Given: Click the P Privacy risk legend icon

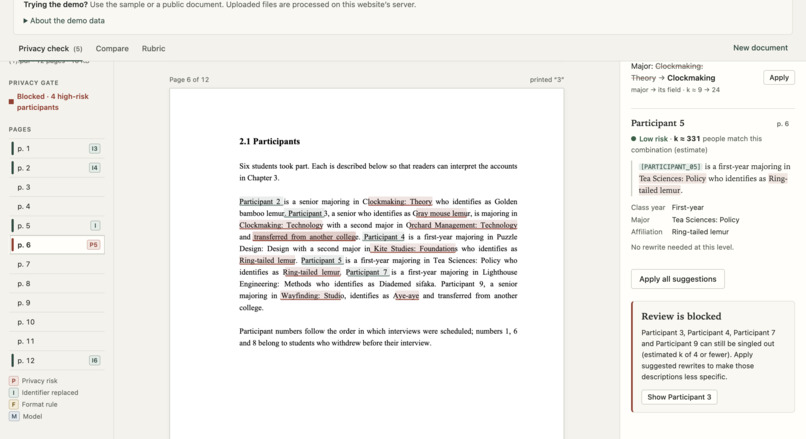Looking at the screenshot, I should 13,381.
